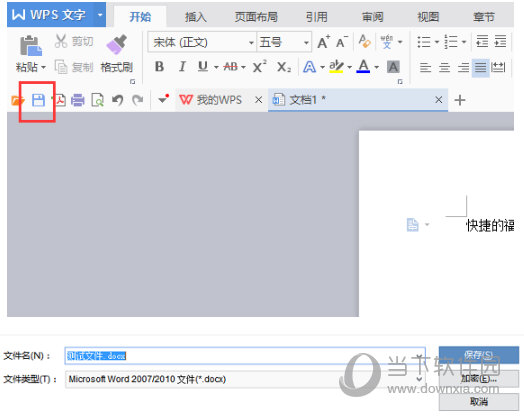
Task: Switch to 开始 ribbon tab
Action: point(140,16)
